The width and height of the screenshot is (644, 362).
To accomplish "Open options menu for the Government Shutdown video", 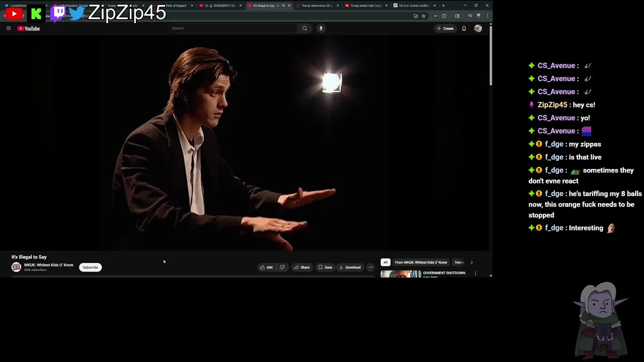I will point(475,274).
